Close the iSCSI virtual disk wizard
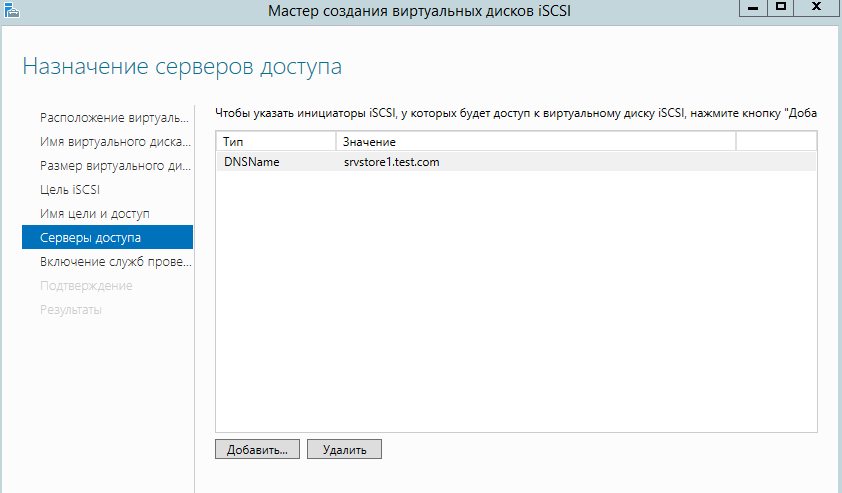Image resolution: width=842 pixels, height=493 pixels. click(820, 8)
